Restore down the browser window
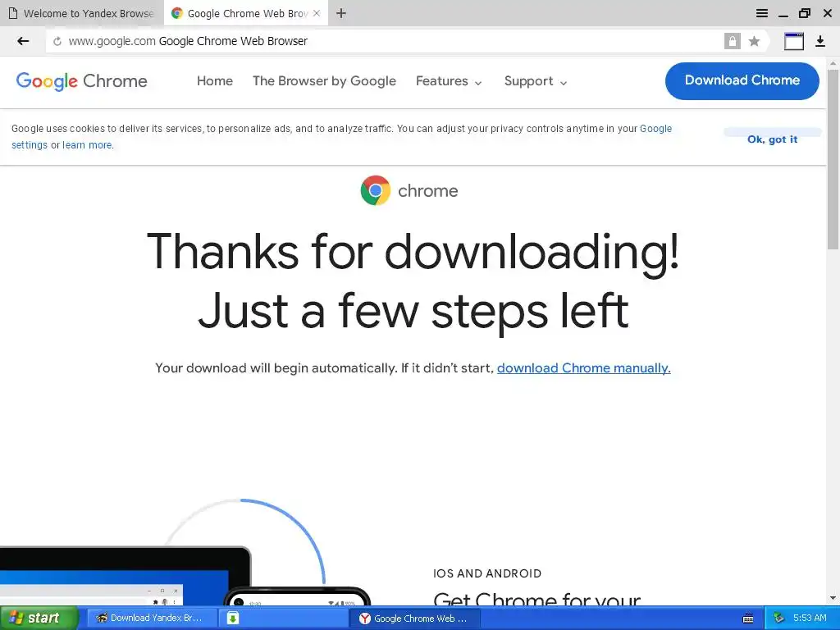The width and height of the screenshot is (840, 630). click(x=805, y=13)
